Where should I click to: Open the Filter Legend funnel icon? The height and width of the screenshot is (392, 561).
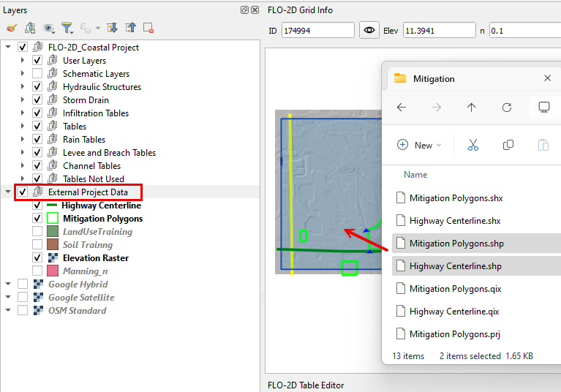(67, 28)
